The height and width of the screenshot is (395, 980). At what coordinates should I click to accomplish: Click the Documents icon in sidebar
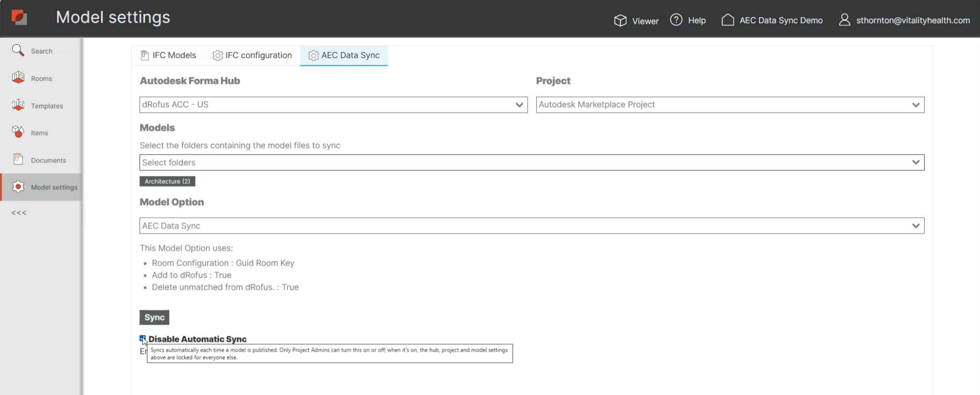pos(18,160)
